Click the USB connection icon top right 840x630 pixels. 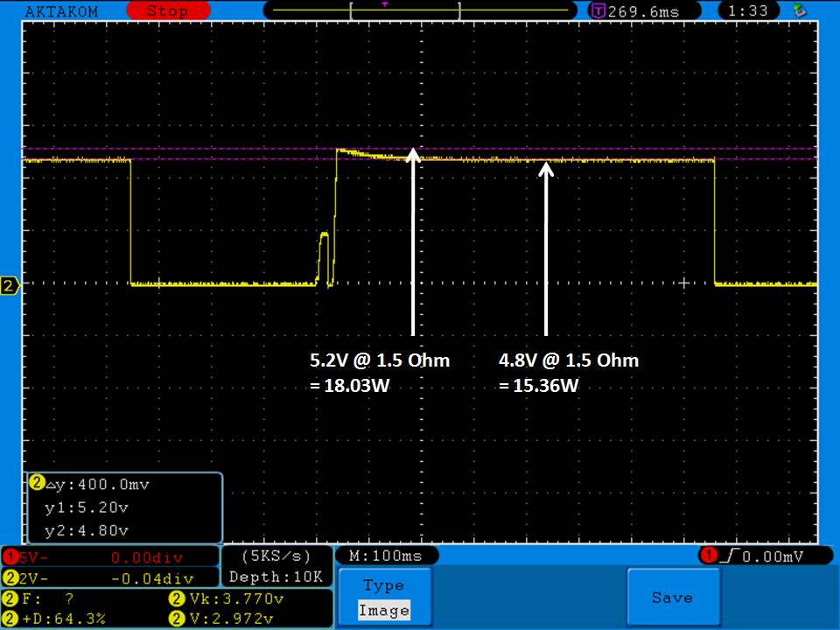point(798,11)
